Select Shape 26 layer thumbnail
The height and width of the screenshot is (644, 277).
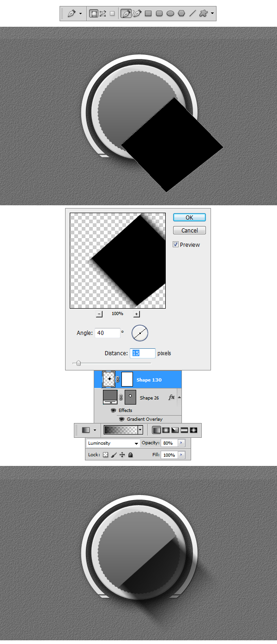tap(110, 397)
